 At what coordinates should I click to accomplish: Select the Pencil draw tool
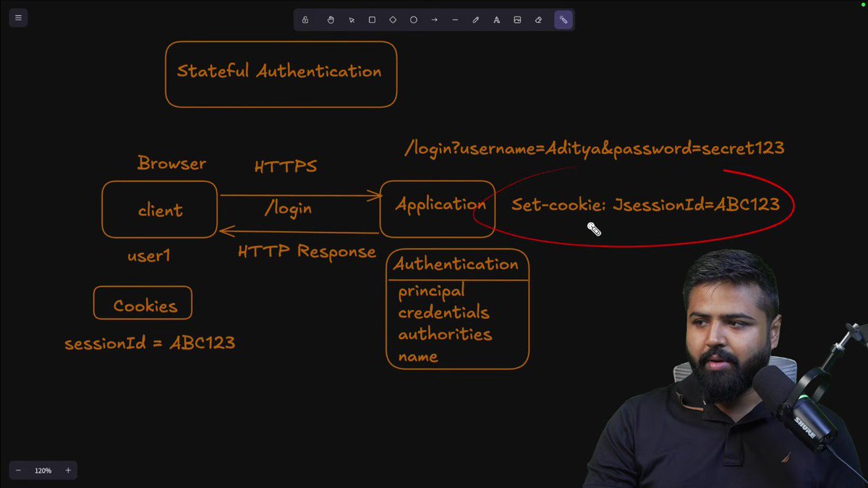click(x=476, y=20)
